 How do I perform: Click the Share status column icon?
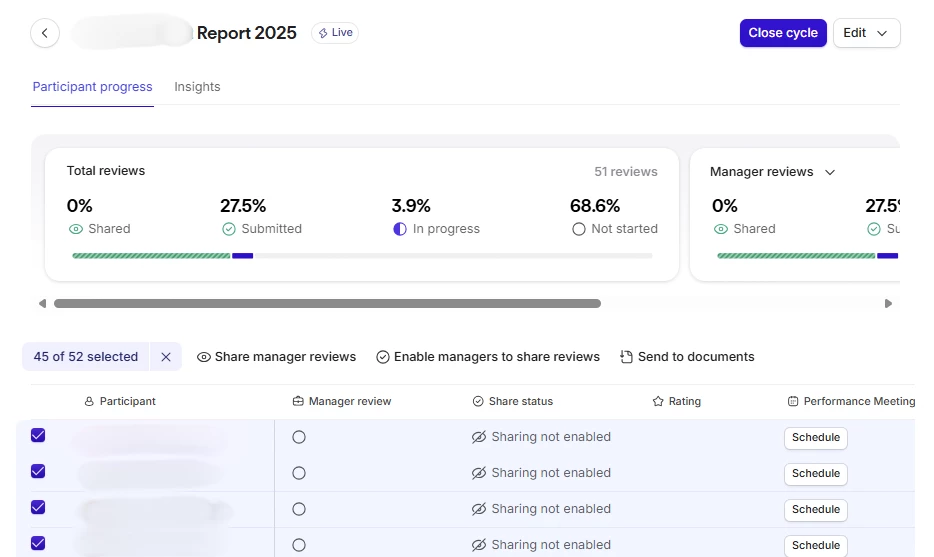click(478, 401)
